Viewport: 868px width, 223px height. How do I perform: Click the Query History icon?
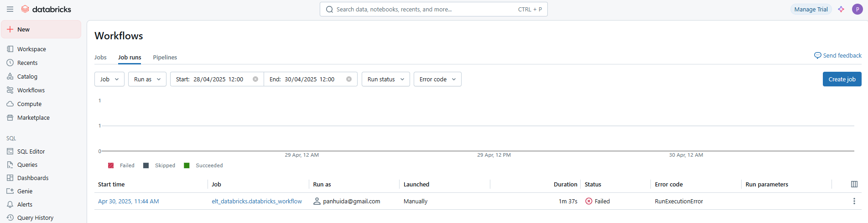[x=10, y=218]
